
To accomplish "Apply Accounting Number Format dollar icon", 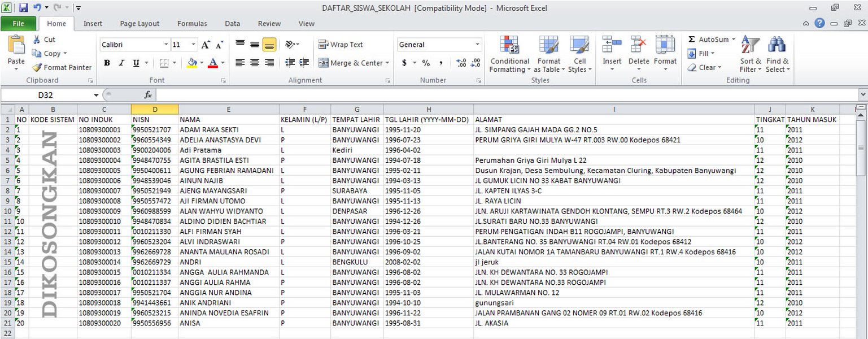I will click(404, 63).
